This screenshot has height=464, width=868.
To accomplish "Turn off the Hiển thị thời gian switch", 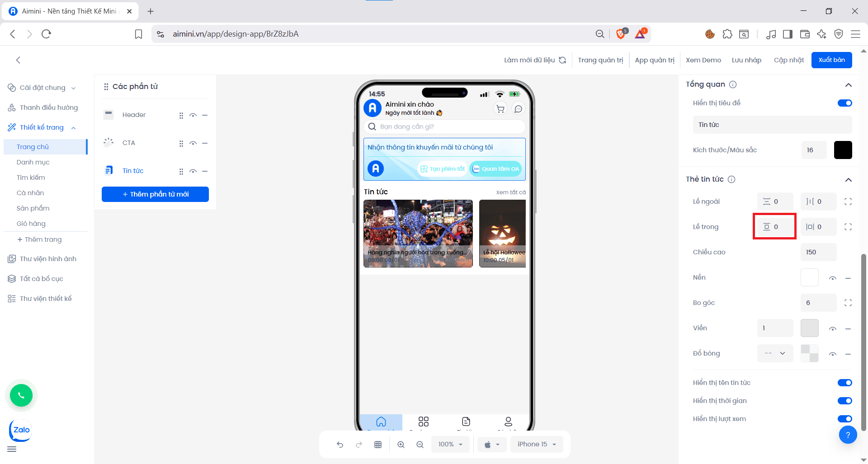I will pyautogui.click(x=844, y=400).
